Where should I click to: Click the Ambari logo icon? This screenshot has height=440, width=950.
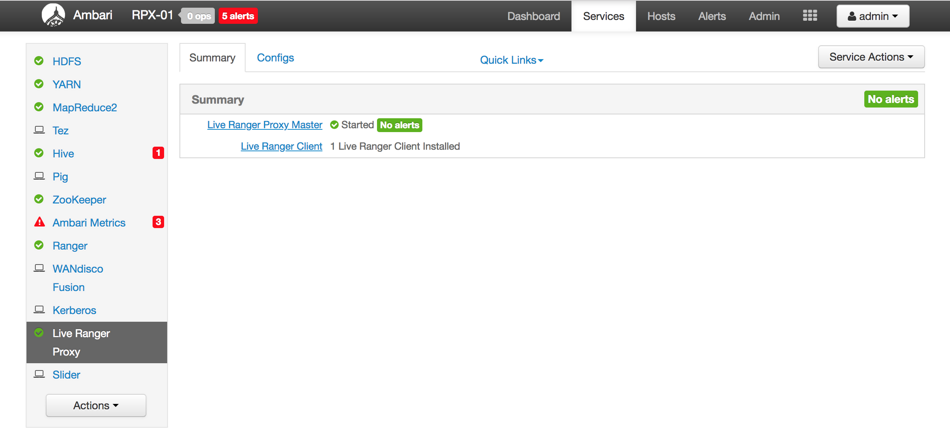(x=53, y=15)
